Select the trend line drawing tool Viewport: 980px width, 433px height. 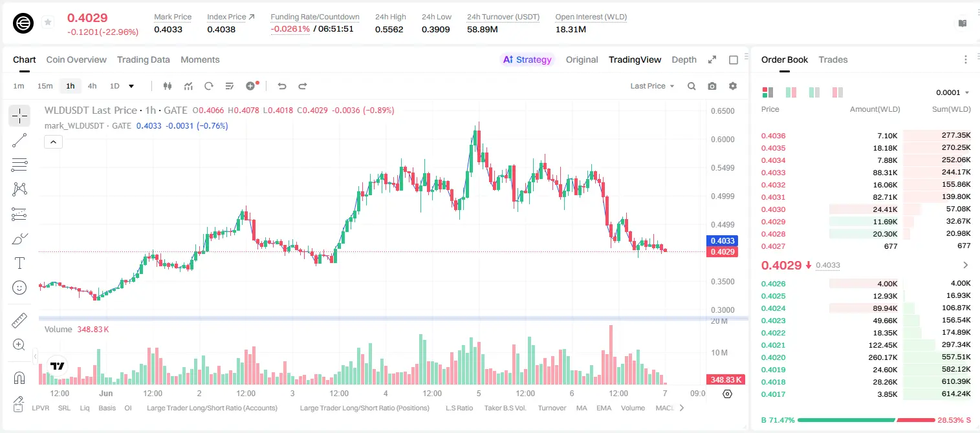click(x=19, y=140)
